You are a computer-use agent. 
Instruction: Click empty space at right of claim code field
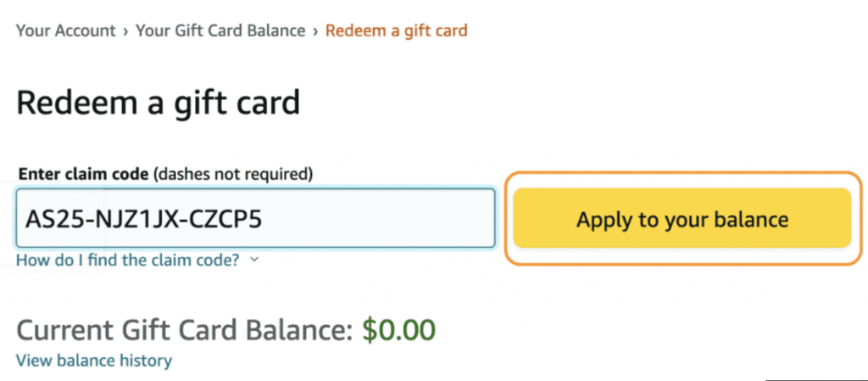pos(407,220)
